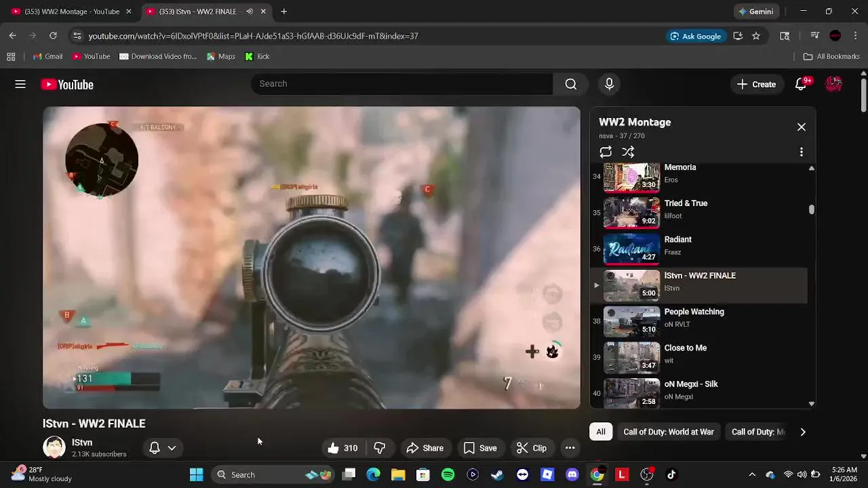Like the video (310 likes)

343,448
